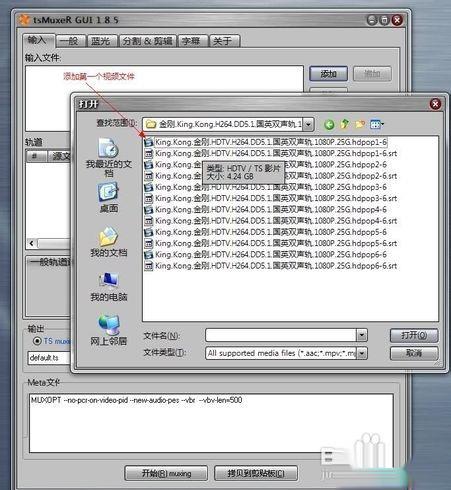This screenshot has width=451, height=490.
Task: Select the TS muxing output radio button
Action: [x=37, y=341]
